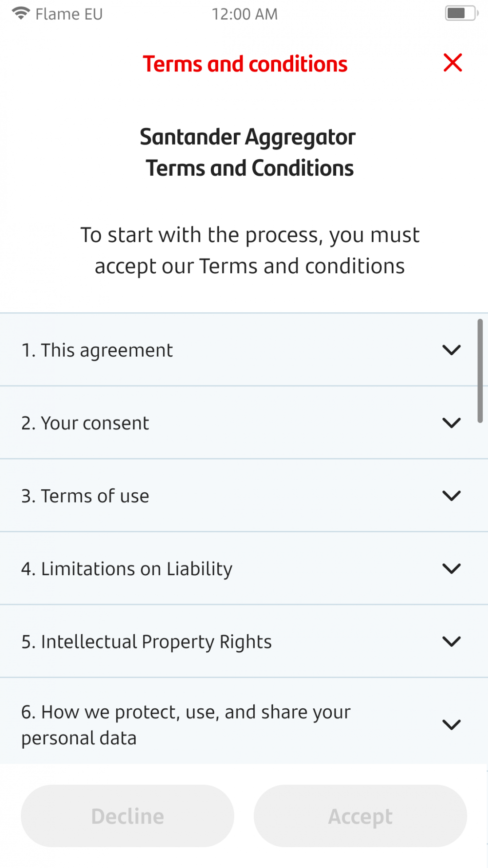Image resolution: width=488 pixels, height=868 pixels.
Task: Tap the battery status icon
Action: click(461, 13)
